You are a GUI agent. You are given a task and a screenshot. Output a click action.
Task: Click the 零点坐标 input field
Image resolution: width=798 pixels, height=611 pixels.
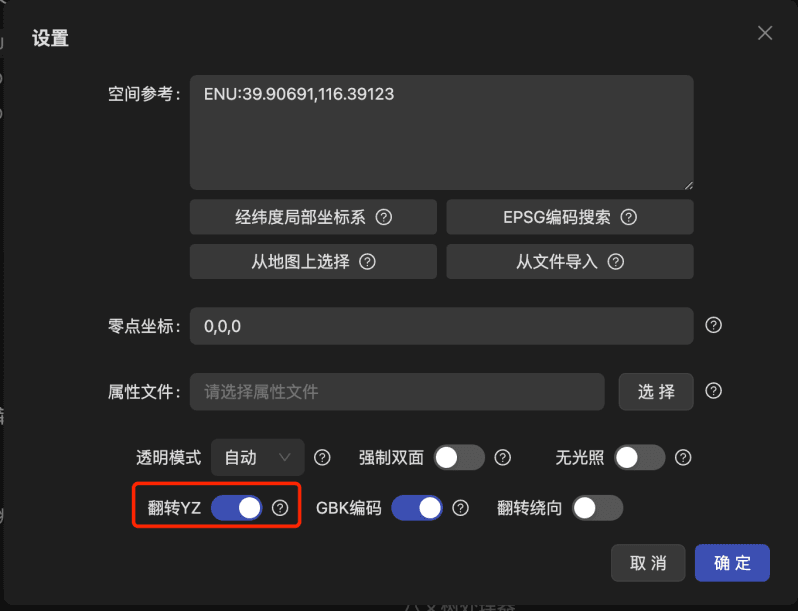click(441, 326)
